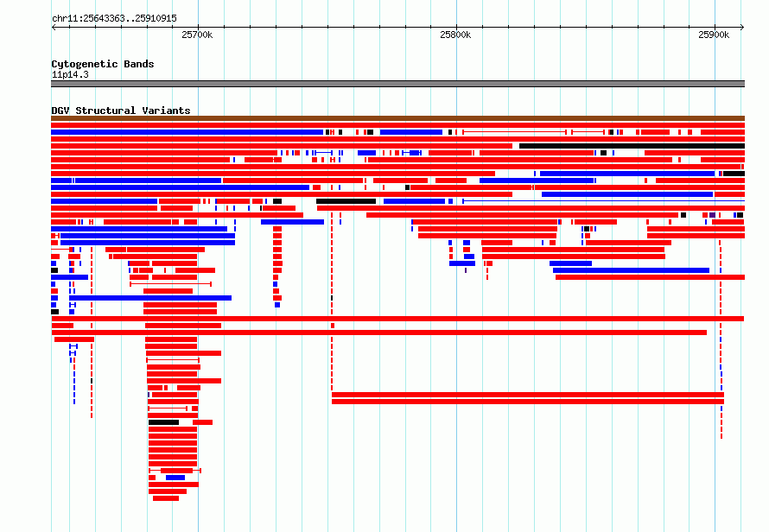Click the 25700k ruler label

tap(197, 35)
